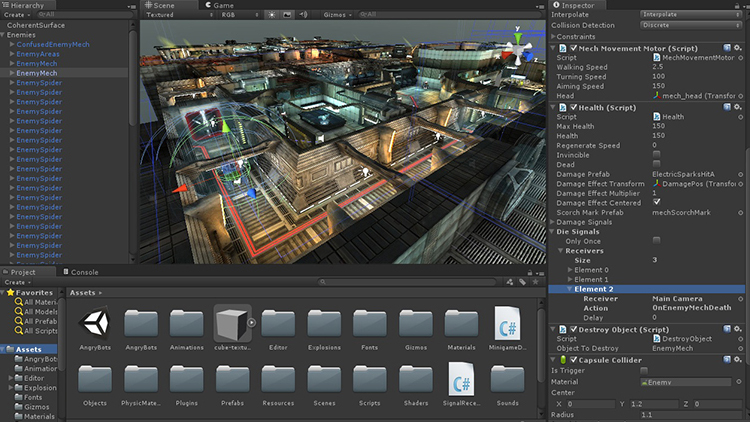Select the Shaders folder icon
Viewport: 750px width, 422px height.
(416, 379)
